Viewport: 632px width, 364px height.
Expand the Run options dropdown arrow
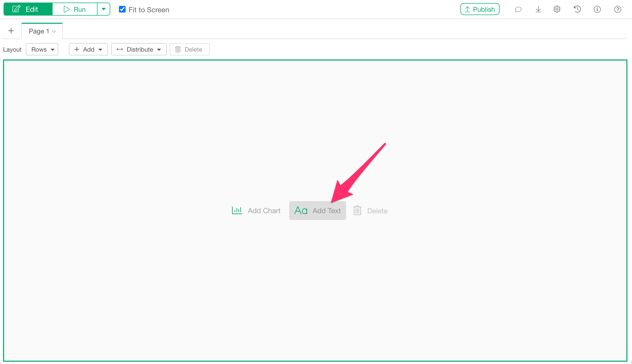(104, 9)
